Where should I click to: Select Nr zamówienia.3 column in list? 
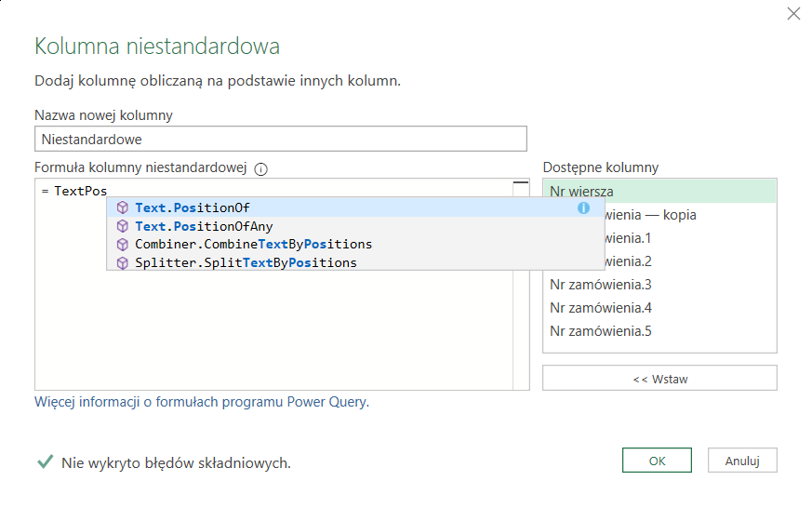coord(601,285)
